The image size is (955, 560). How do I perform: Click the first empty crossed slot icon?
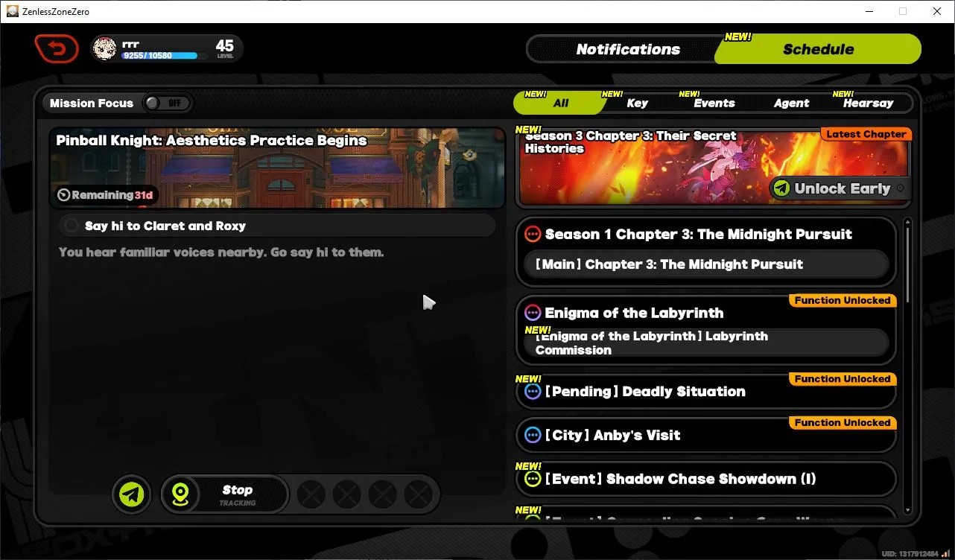[311, 494]
